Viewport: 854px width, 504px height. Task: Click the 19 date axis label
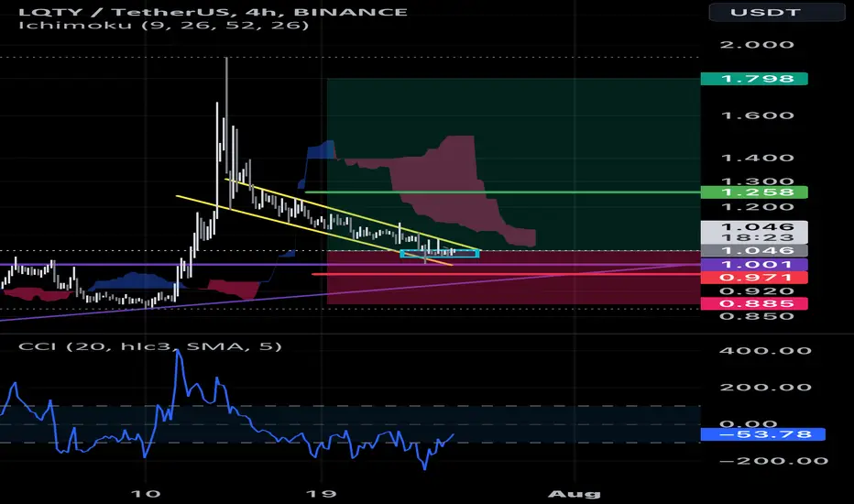[322, 494]
